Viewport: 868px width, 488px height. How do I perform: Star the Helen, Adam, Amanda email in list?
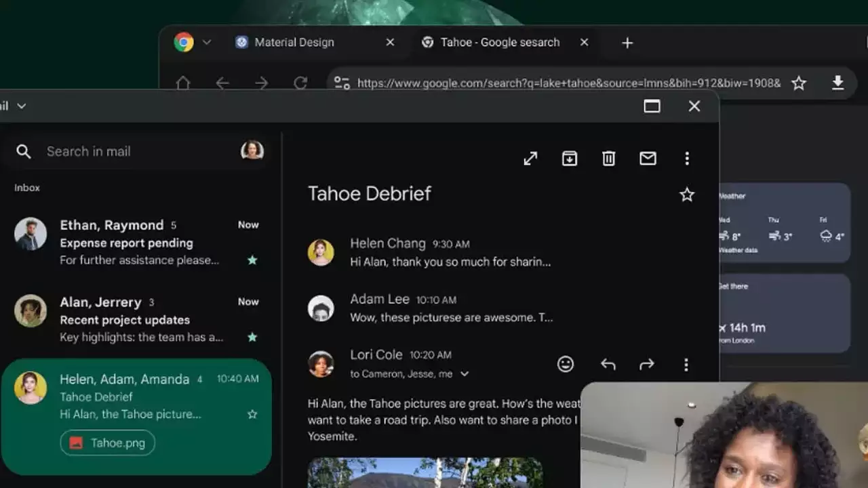tap(252, 414)
